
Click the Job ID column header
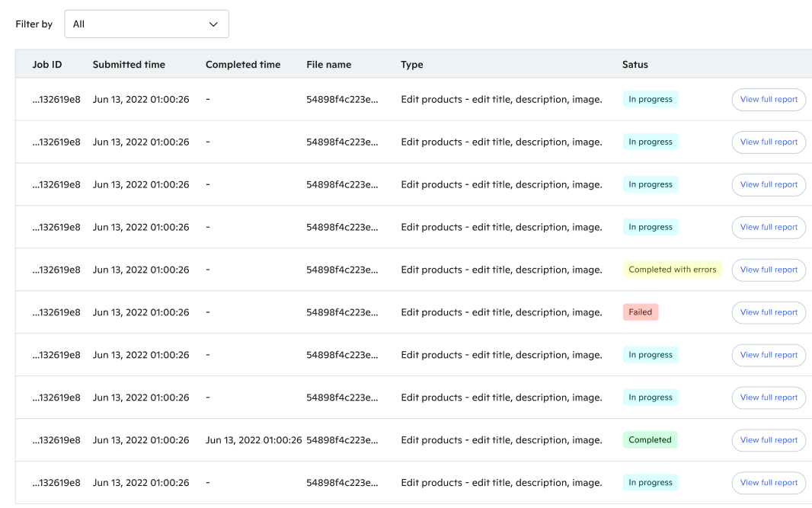point(47,65)
